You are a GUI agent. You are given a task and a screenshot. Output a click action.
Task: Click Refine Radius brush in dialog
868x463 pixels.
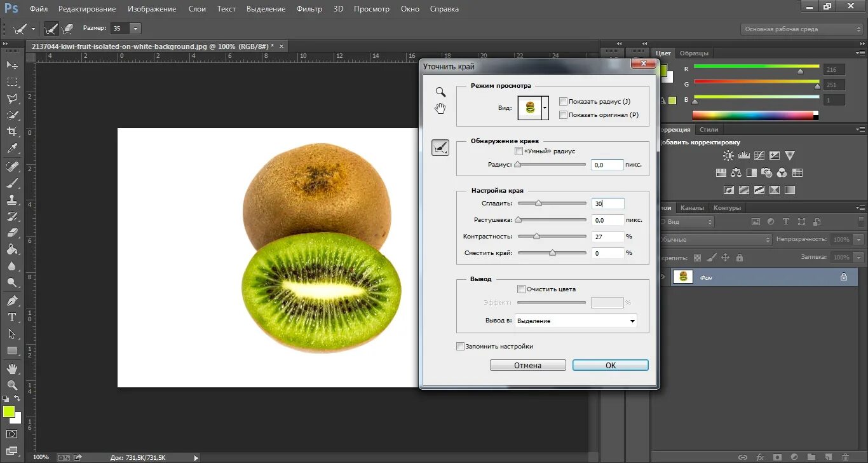(x=440, y=148)
